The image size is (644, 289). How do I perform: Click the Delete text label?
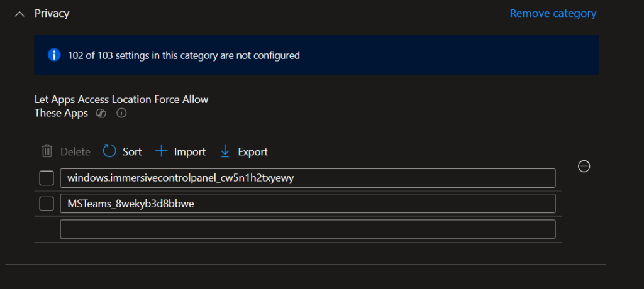(x=75, y=152)
